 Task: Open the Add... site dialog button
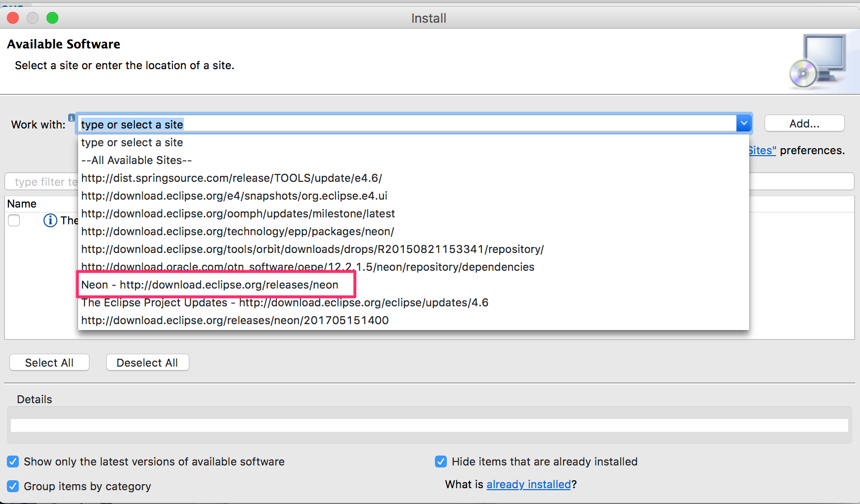804,124
